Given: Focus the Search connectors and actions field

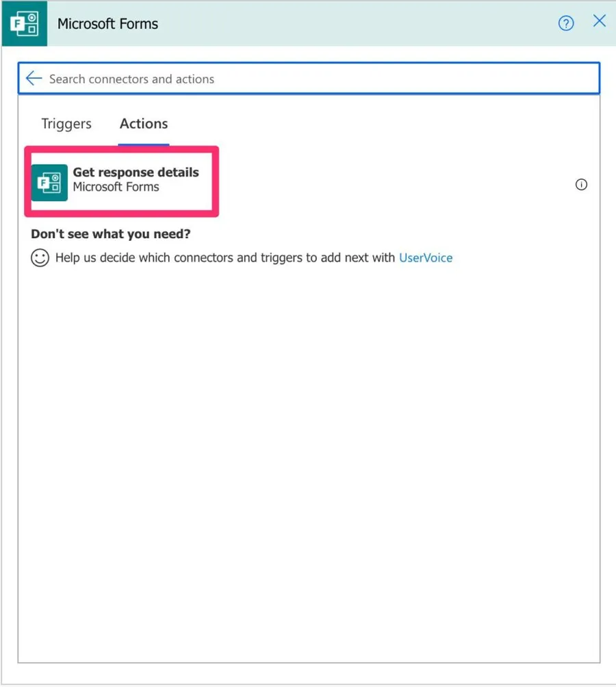Looking at the screenshot, I should tap(308, 79).
